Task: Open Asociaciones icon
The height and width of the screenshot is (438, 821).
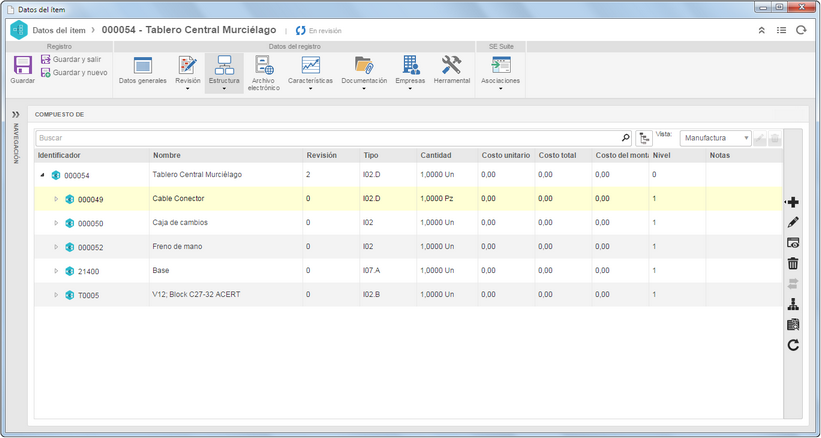Action: point(500,65)
